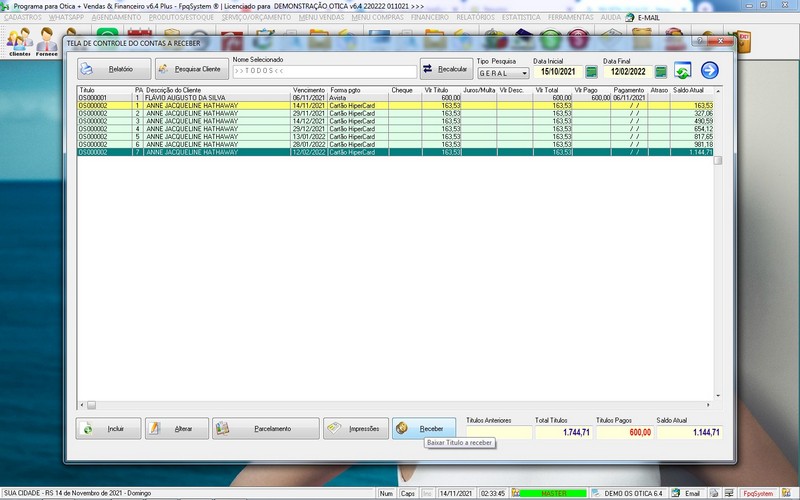This screenshot has width=800, height=500.
Task: Expand the Tipo Pesquisa GERAL dropdown
Action: click(x=524, y=73)
